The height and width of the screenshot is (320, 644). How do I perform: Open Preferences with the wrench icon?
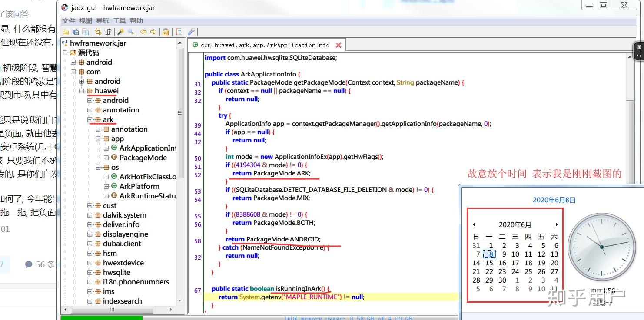(x=191, y=32)
